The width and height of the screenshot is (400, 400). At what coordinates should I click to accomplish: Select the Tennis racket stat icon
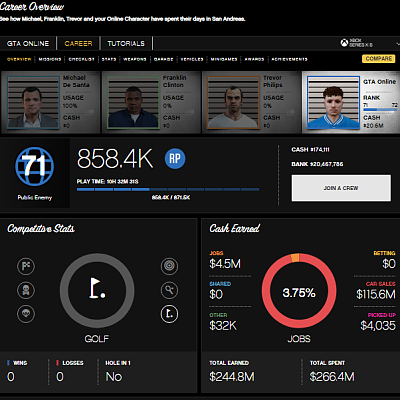(169, 290)
